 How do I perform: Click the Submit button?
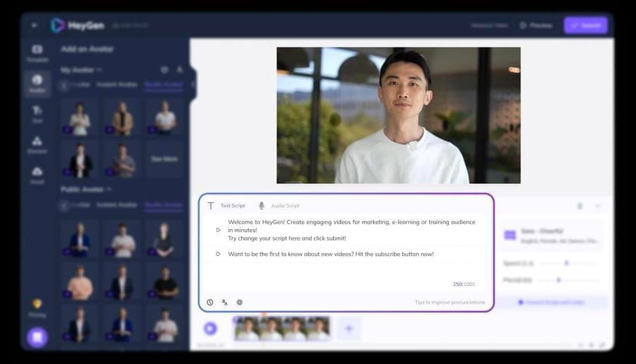(585, 25)
